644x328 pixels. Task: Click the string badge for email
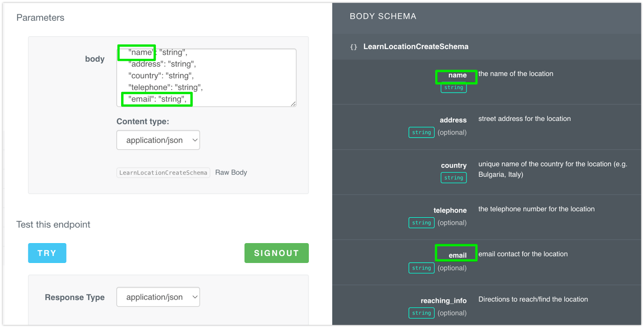[421, 268]
